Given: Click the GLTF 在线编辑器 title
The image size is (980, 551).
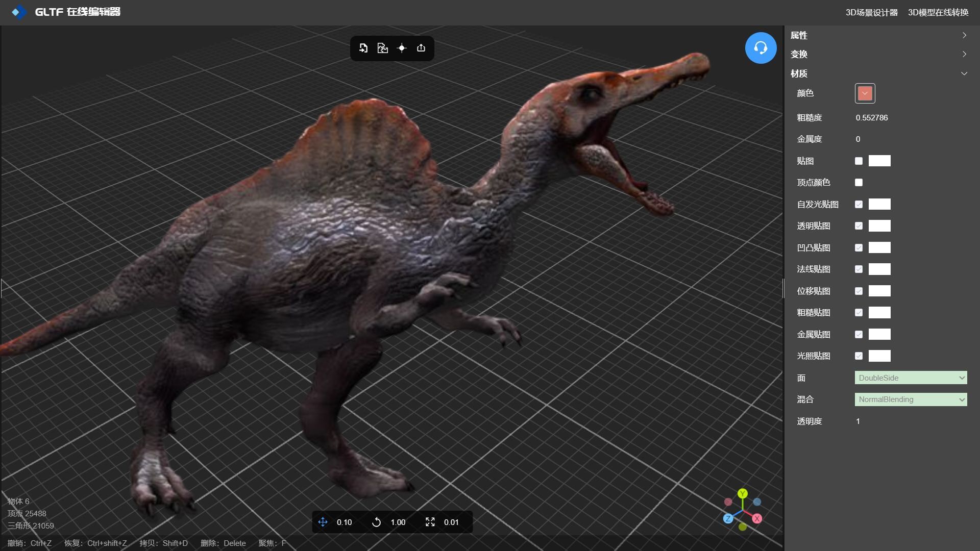Looking at the screenshot, I should point(78,12).
